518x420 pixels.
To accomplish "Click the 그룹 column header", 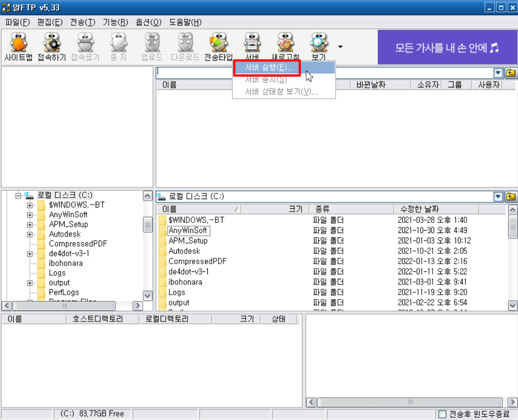I will 456,85.
